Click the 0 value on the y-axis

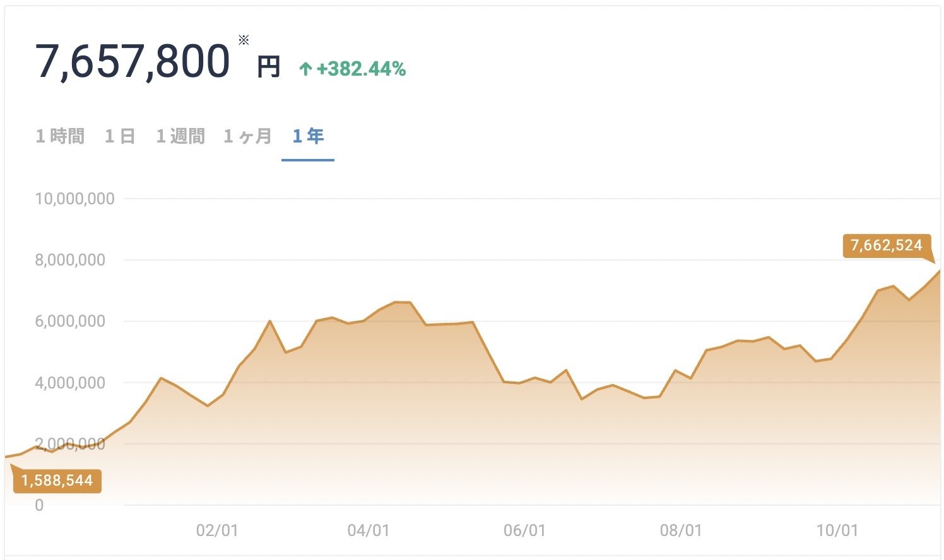(x=39, y=505)
